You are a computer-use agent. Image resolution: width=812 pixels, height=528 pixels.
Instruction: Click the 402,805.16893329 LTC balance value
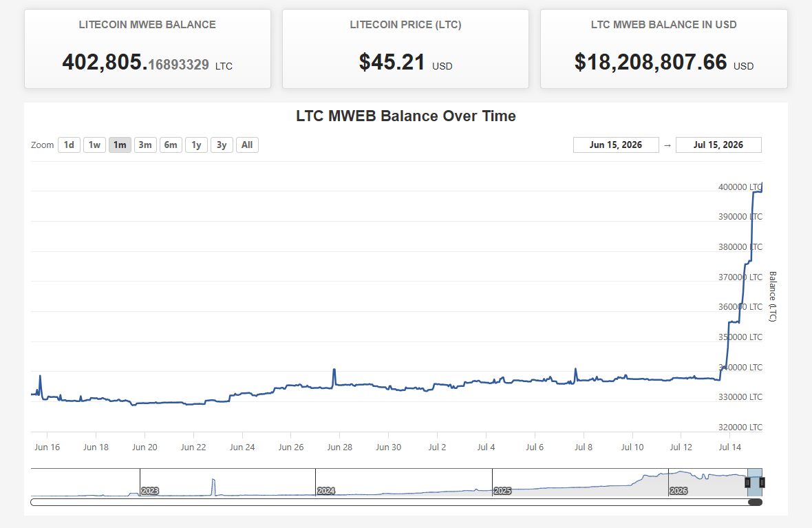[x=147, y=62]
